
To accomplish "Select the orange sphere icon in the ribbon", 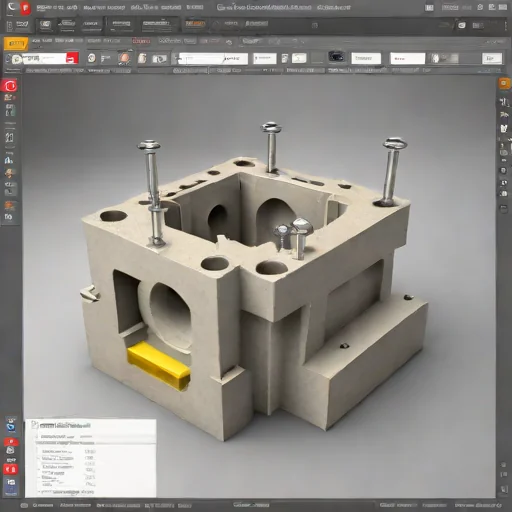I will 124,58.
